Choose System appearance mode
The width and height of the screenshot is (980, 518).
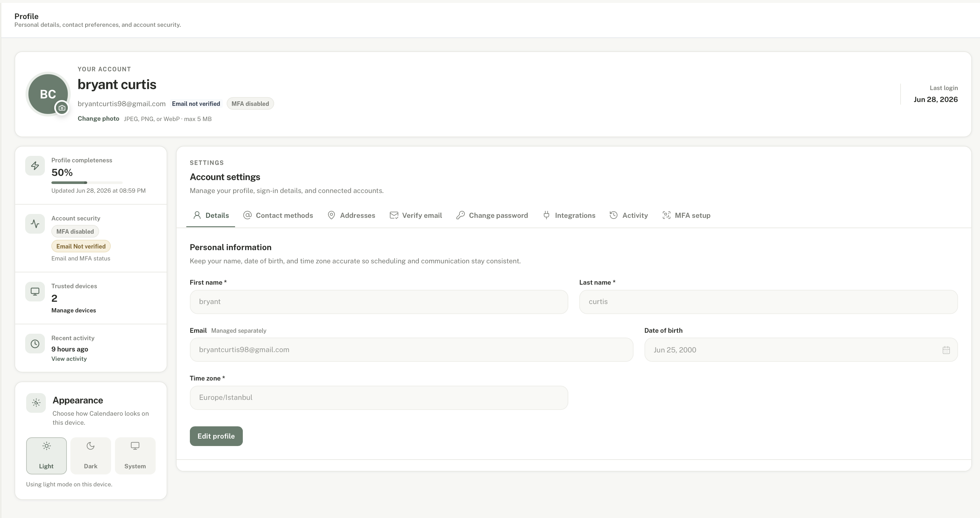[x=135, y=456]
